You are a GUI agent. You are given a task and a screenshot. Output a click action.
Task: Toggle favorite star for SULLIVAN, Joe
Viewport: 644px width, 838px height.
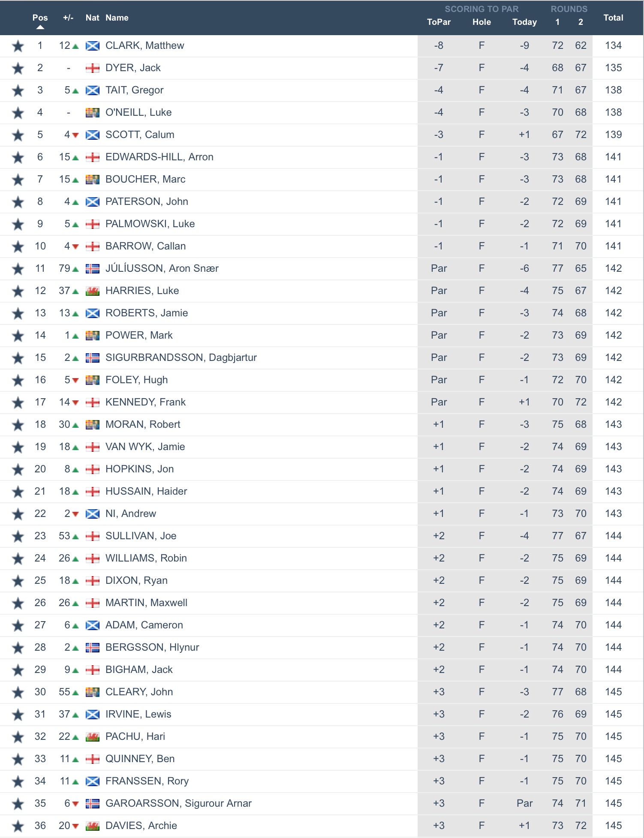(x=18, y=536)
